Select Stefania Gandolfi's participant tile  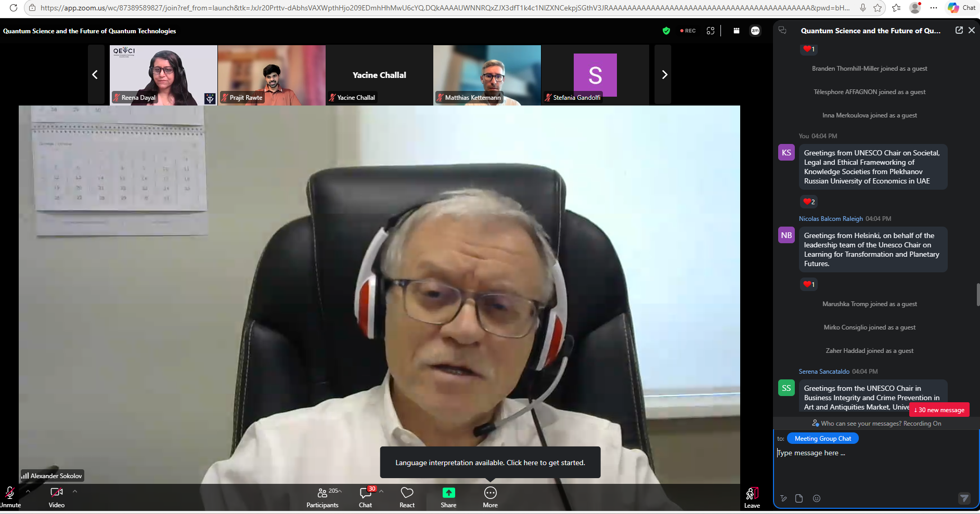pyautogui.click(x=595, y=75)
